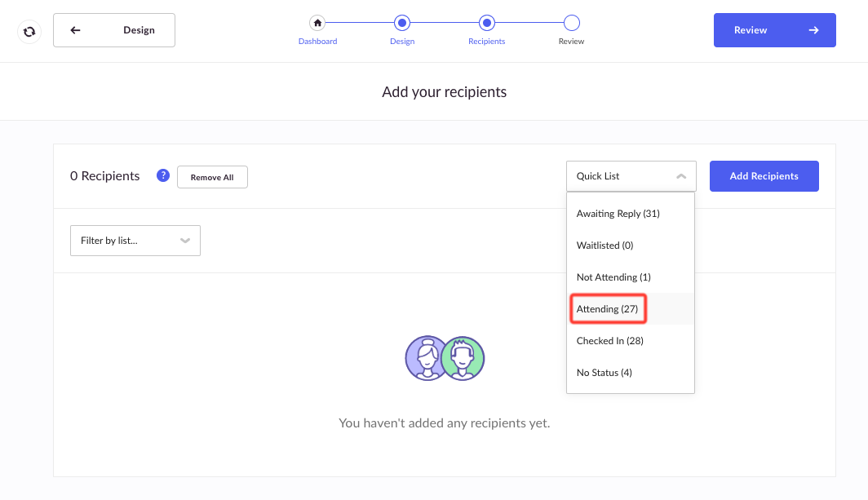Click the Add Recipients button
868x500 pixels.
[764, 176]
